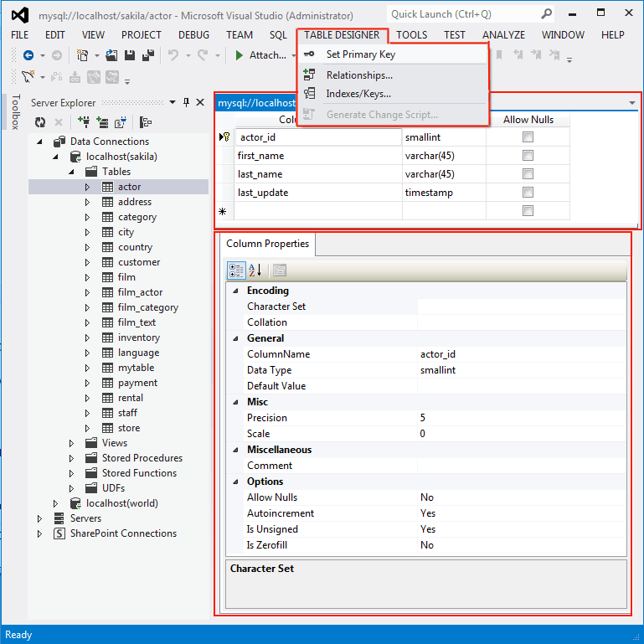Click the Undo arrow icon
This screenshot has width=644, height=644.
(173, 55)
